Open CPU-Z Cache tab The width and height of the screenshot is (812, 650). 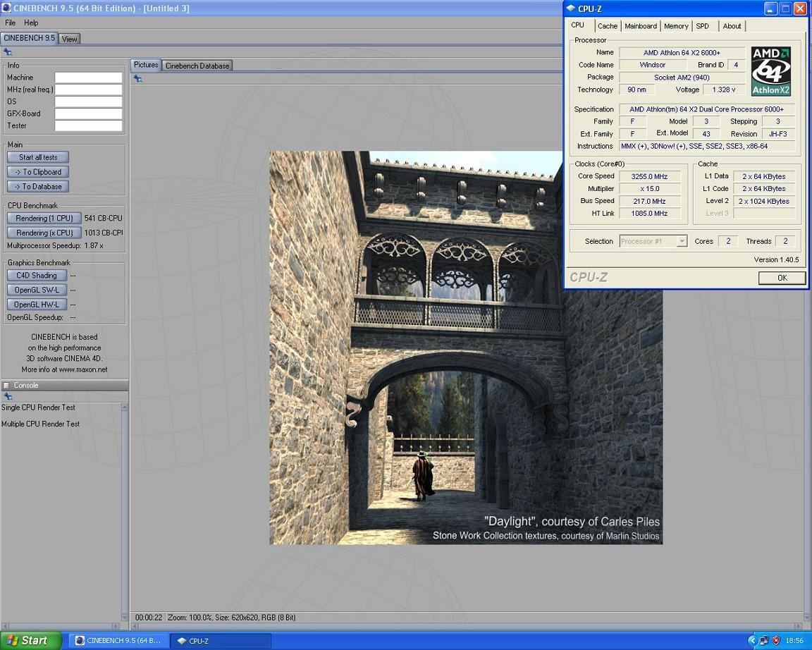tap(608, 26)
